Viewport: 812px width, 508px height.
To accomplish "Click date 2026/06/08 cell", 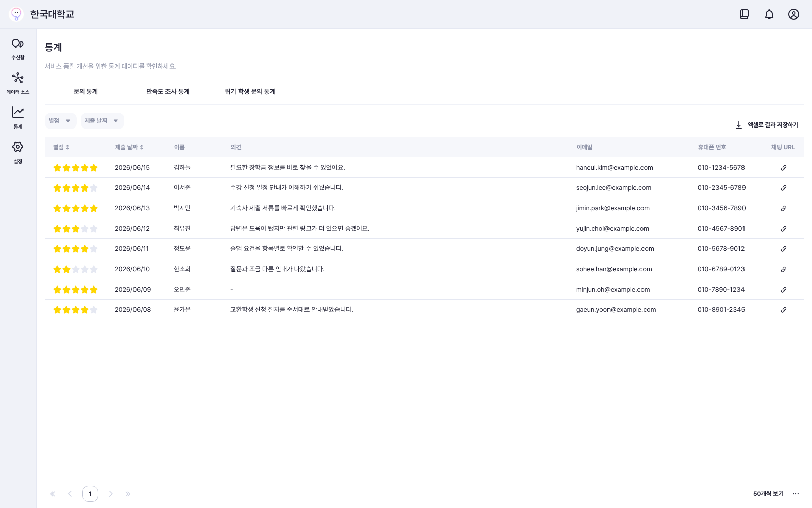I will (133, 310).
